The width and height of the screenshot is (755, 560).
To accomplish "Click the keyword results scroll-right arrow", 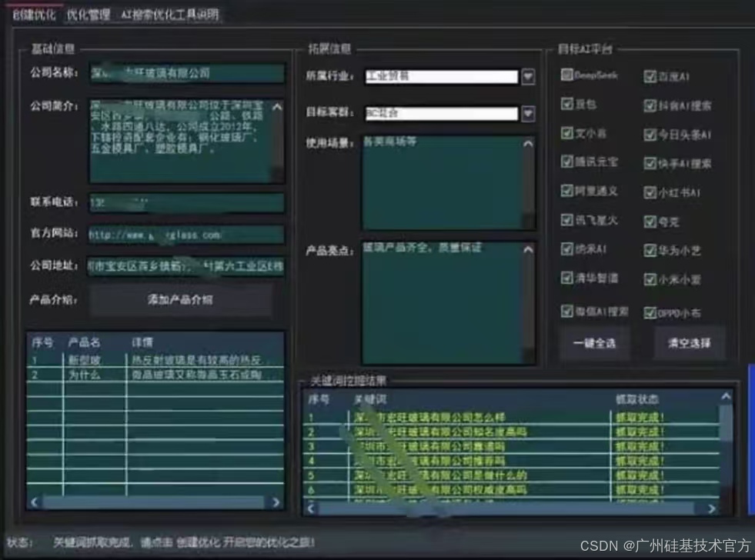I will tap(712, 508).
